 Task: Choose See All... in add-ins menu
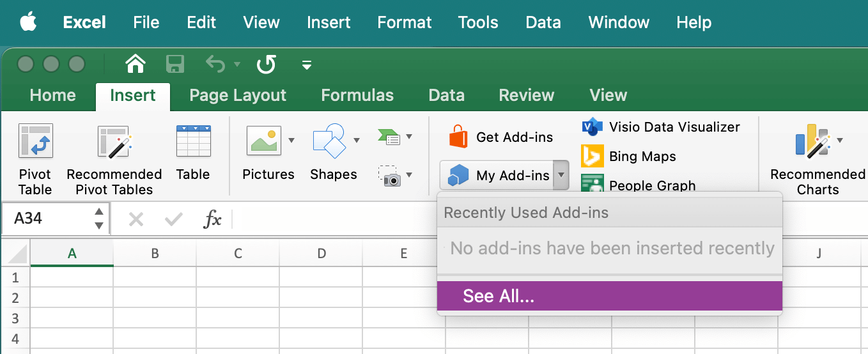[x=610, y=296]
